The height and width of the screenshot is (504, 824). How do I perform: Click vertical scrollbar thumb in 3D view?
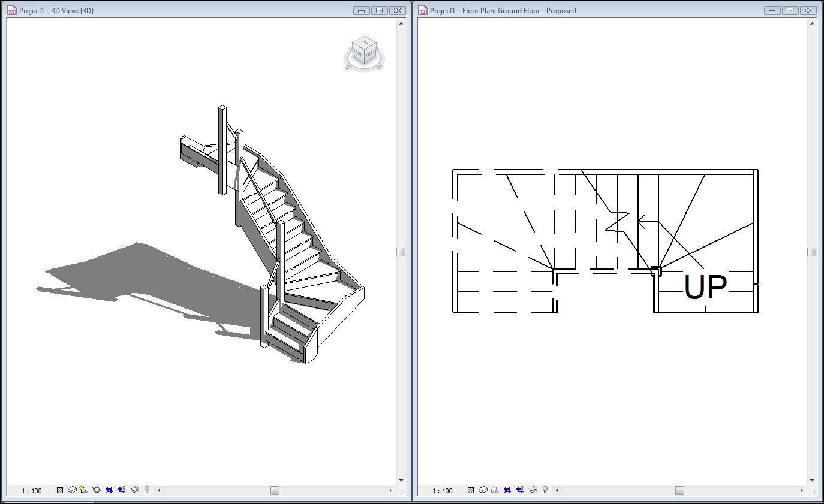(401, 252)
